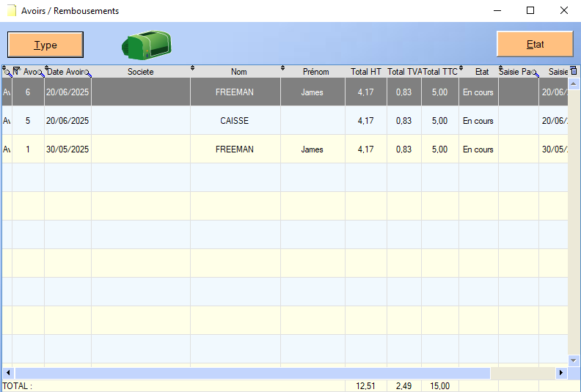Click the sort arrows in the Nom column header

pyautogui.click(x=283, y=68)
